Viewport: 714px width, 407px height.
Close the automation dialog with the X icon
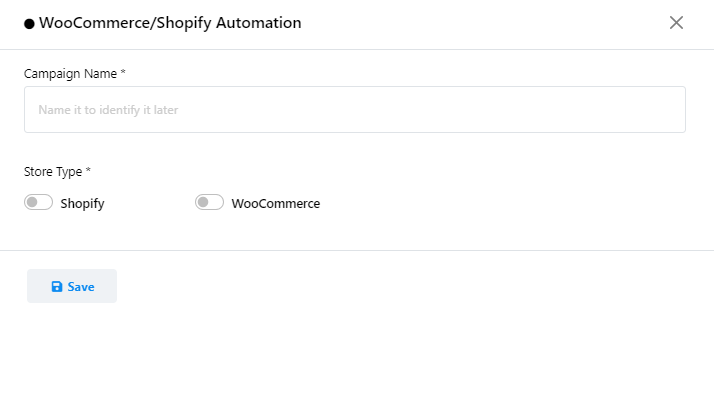676,23
